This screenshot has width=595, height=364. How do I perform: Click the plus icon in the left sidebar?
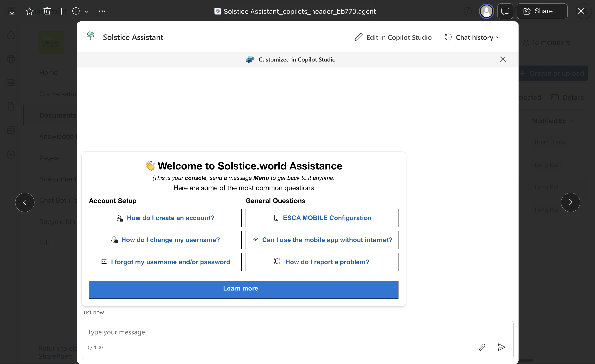coord(11,154)
